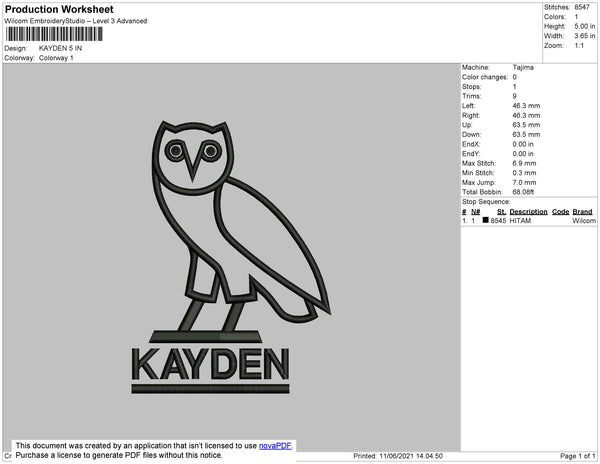
Task: Open the novaPDF hyperlink
Action: tap(275, 446)
